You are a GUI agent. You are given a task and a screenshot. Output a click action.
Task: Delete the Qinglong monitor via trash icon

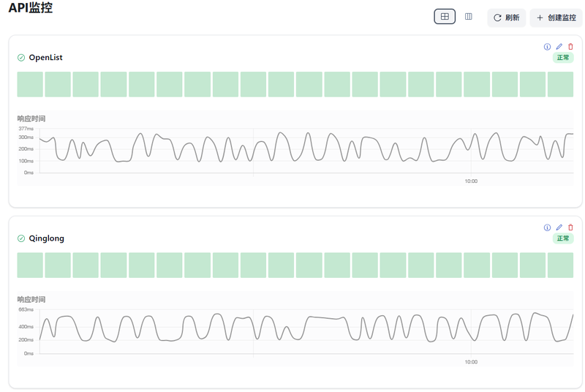pyautogui.click(x=571, y=227)
